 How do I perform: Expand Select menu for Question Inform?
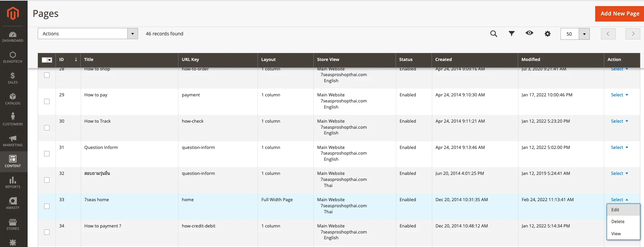click(619, 148)
